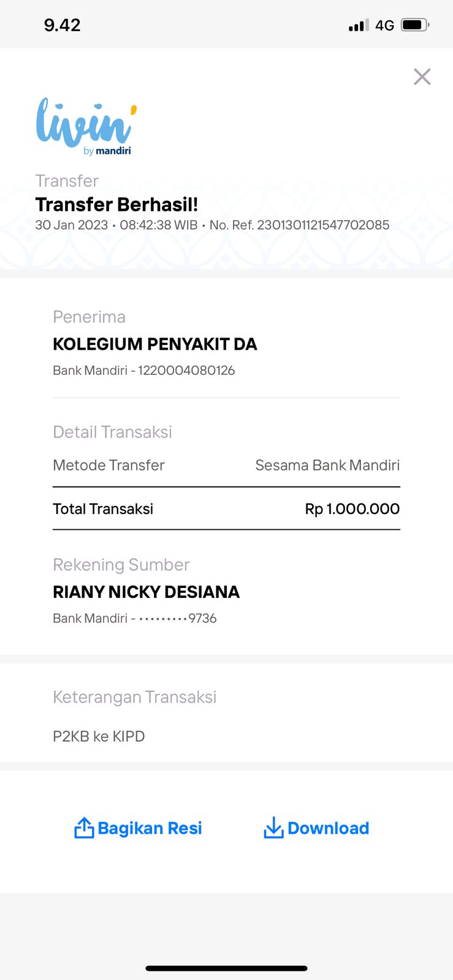Tap the cellular signal bars icon

point(359,25)
